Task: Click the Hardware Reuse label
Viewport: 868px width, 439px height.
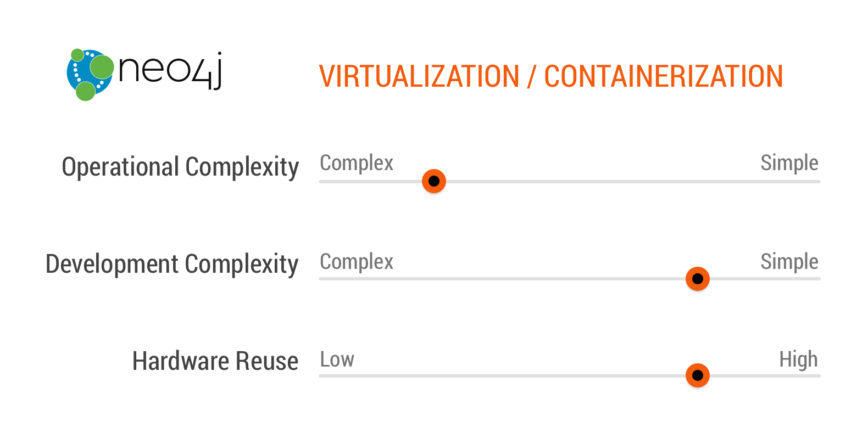Action: [x=215, y=361]
